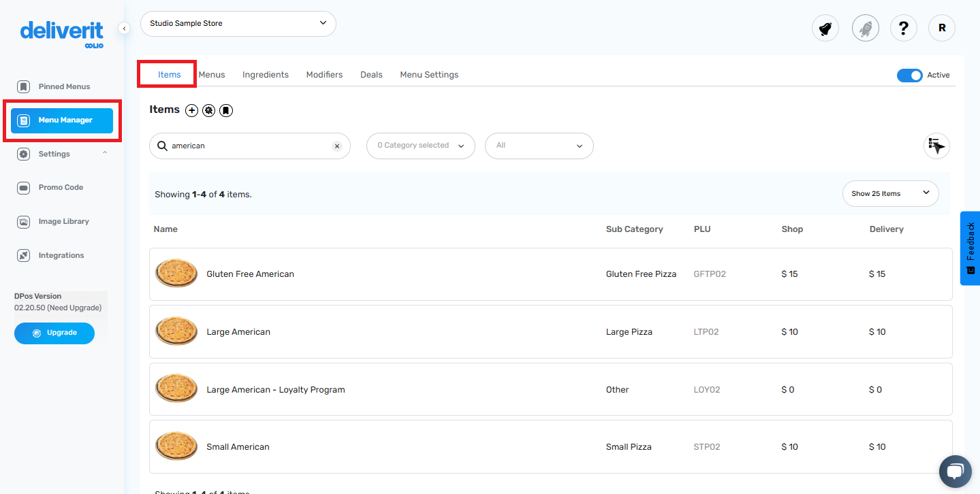This screenshot has width=980, height=494.
Task: Click the Delivery column header
Action: click(887, 229)
